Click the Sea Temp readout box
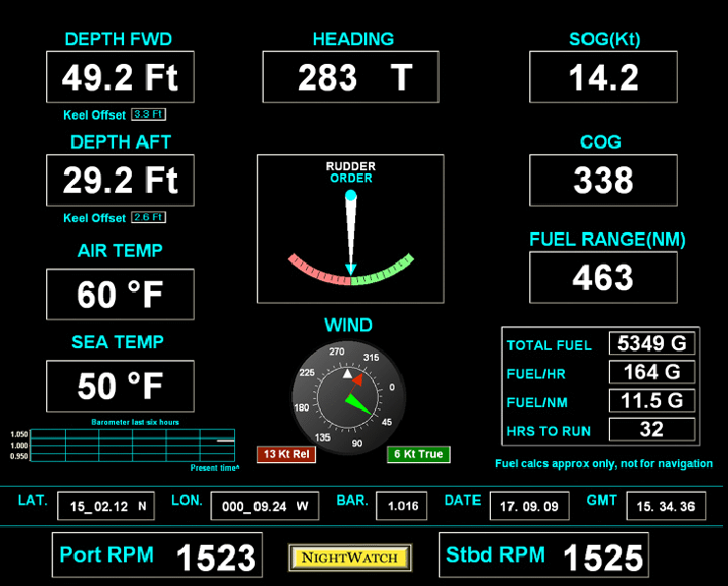The image size is (728, 586). [x=120, y=386]
